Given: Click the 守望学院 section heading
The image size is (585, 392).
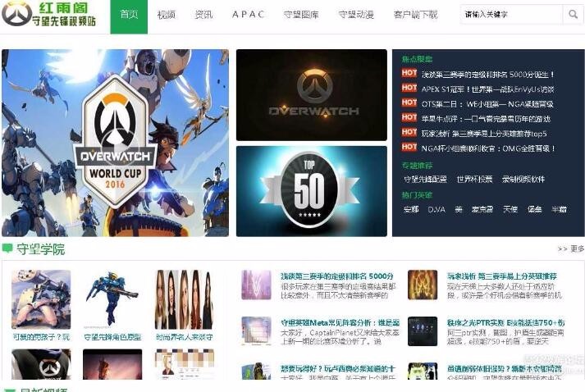Looking at the screenshot, I should (x=40, y=248).
